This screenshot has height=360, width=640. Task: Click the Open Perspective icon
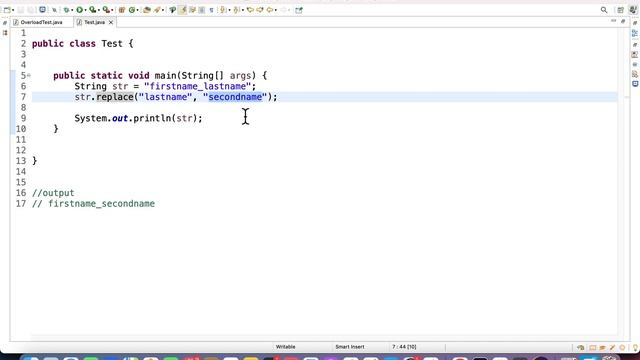click(x=620, y=10)
